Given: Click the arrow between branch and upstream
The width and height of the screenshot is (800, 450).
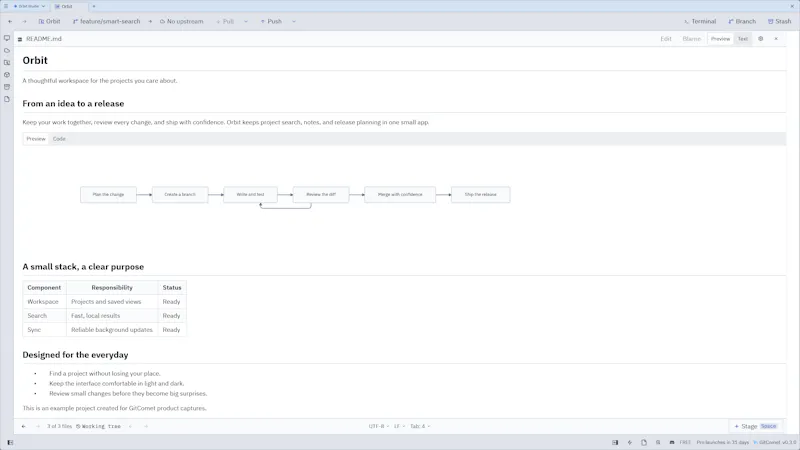Looking at the screenshot, I should 150,21.
